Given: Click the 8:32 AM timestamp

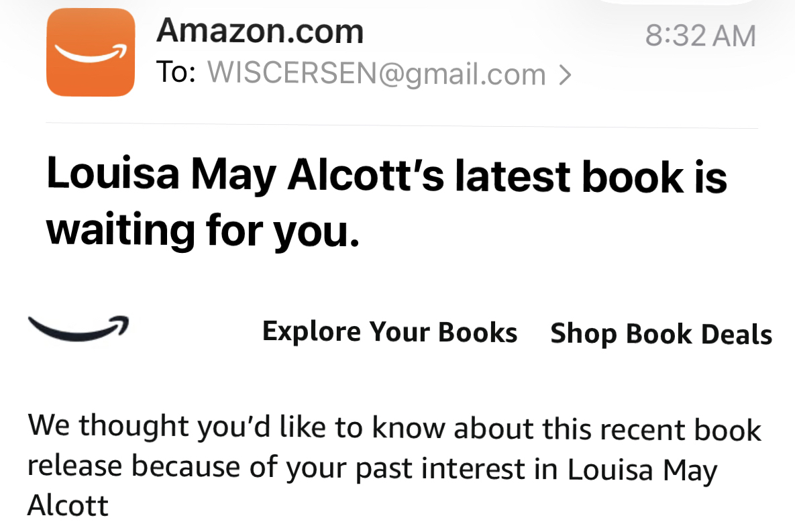Looking at the screenshot, I should click(700, 36).
